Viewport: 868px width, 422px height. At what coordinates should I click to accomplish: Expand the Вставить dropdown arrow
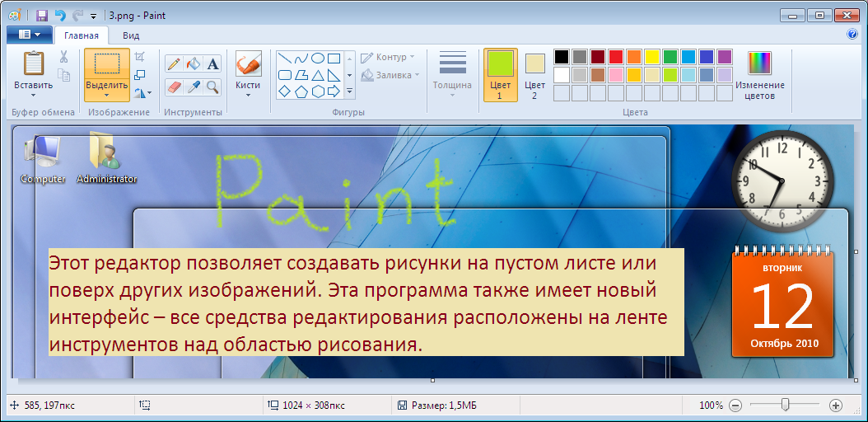(34, 95)
